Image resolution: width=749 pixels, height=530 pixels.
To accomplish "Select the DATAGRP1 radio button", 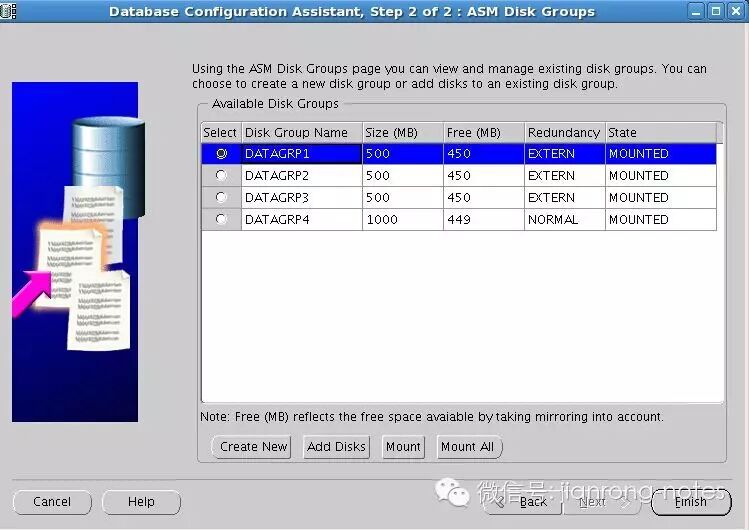I will coord(221,154).
